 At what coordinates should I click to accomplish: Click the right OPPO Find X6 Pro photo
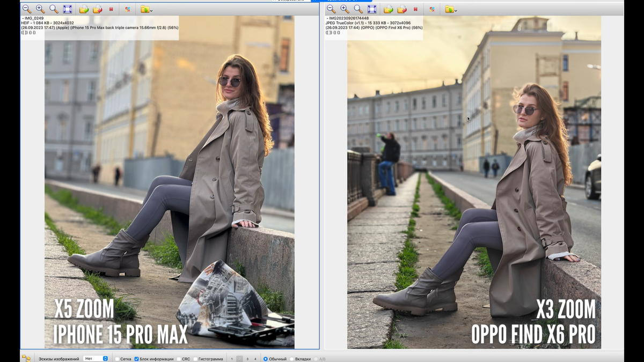pos(474,182)
